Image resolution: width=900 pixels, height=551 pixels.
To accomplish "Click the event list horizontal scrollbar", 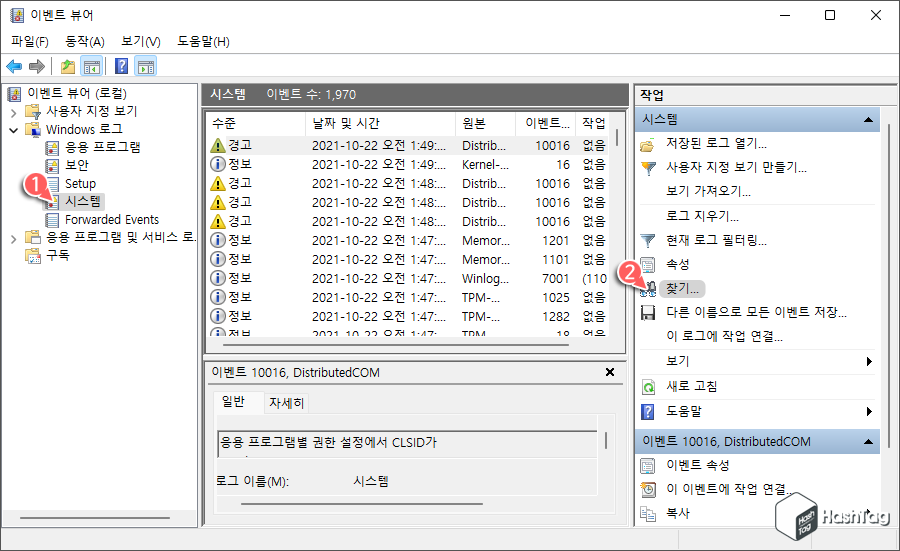I will coord(396,345).
